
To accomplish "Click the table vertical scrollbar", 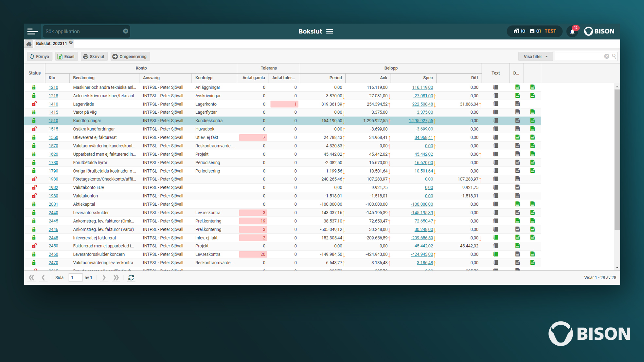I will tap(617, 160).
